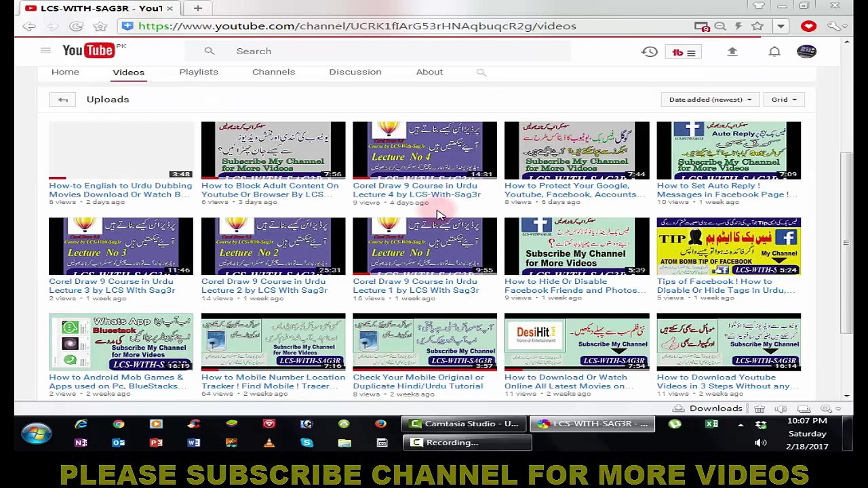
Task: Select the Videos channel tab
Action: (128, 72)
